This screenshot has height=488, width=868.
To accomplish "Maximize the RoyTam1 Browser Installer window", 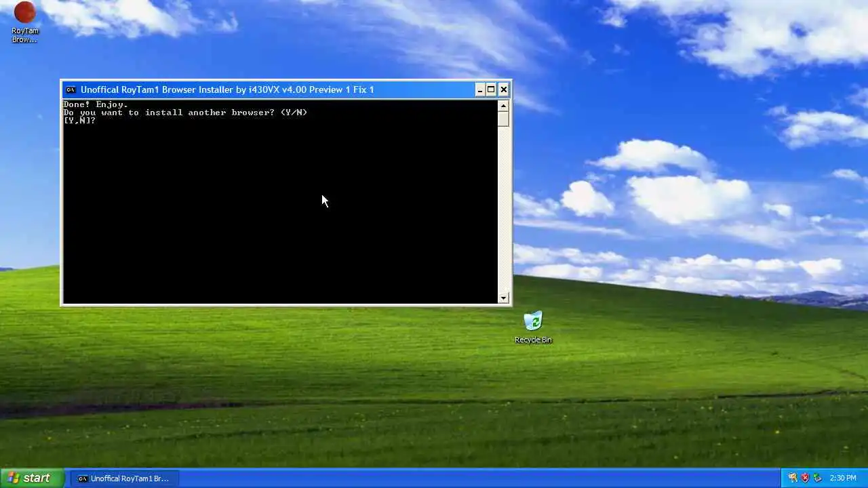I will point(491,89).
